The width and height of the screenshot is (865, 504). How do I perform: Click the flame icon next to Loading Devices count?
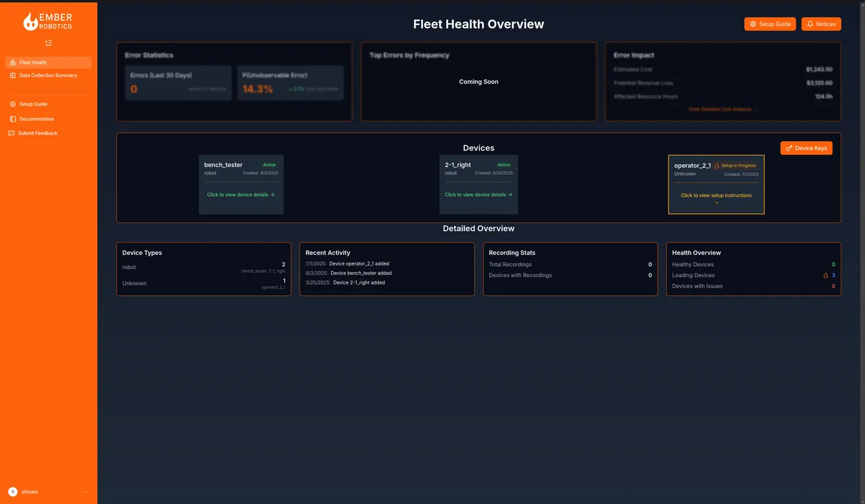click(825, 276)
